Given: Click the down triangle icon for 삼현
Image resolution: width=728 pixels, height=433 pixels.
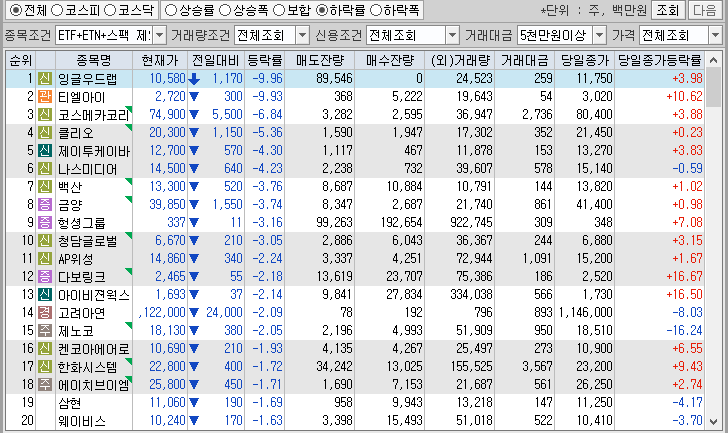Looking at the screenshot, I should tap(194, 403).
